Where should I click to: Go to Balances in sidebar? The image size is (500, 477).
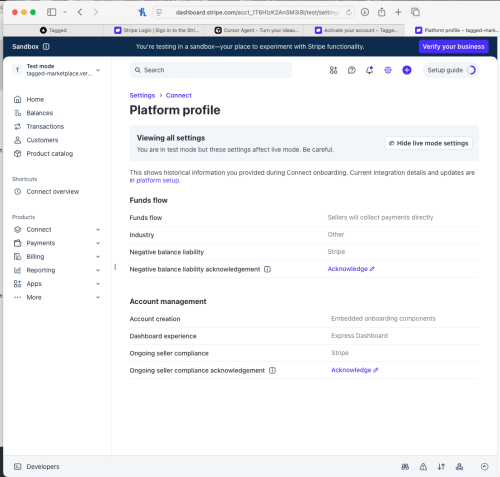[40, 113]
